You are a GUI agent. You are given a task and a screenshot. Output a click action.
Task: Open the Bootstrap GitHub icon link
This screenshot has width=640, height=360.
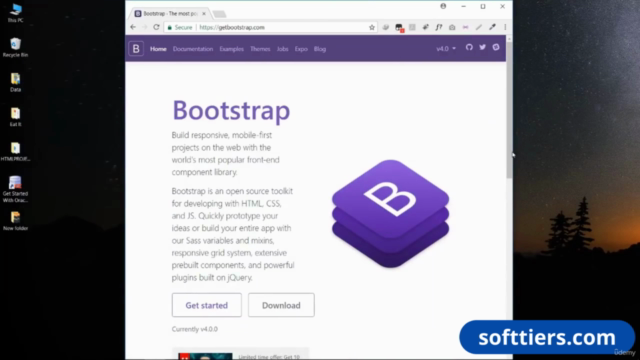point(469,47)
